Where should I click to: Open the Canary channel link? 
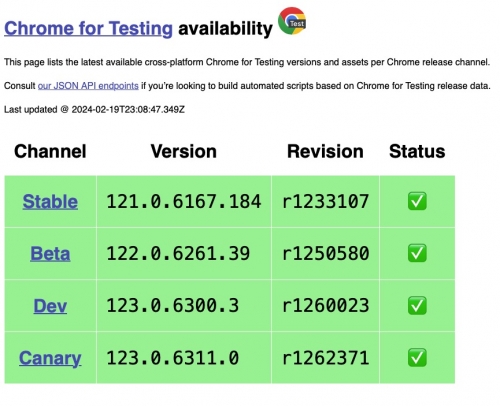click(x=50, y=358)
